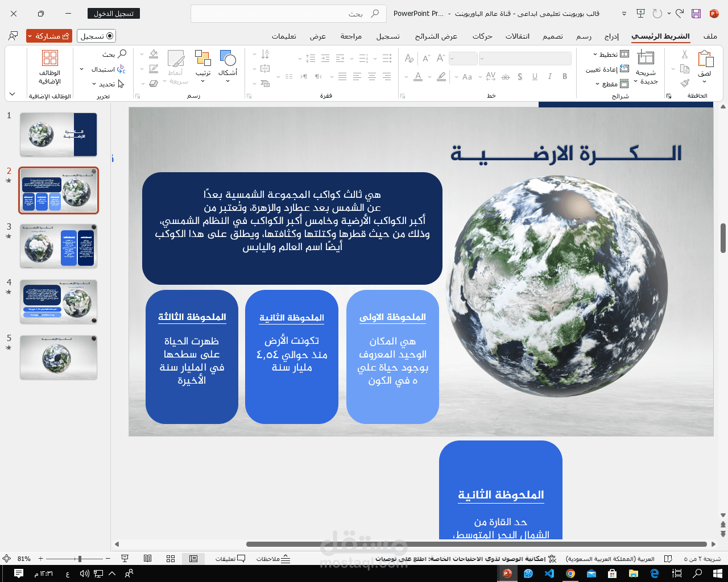728x582 pixels.
Task: Open the Insert (إدراج) tab
Action: click(x=611, y=36)
